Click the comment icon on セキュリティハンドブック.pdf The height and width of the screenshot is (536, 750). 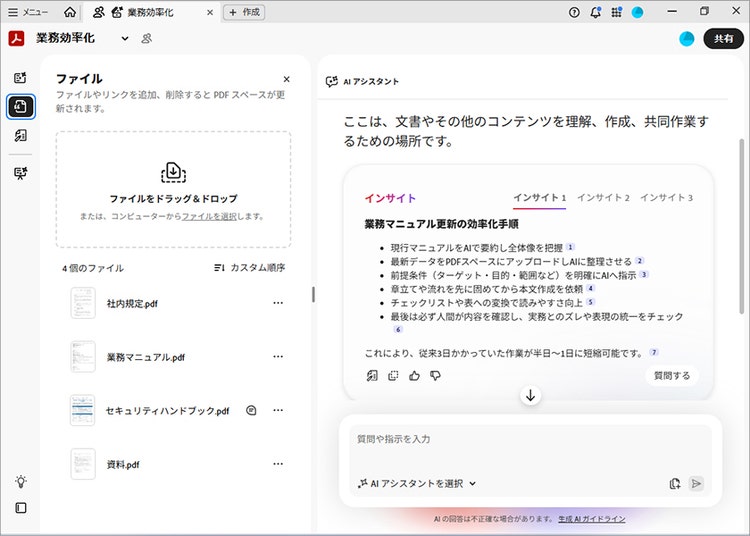click(251, 410)
